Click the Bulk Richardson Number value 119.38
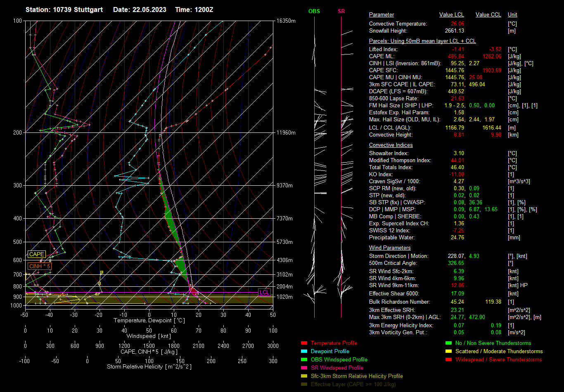 click(493, 302)
